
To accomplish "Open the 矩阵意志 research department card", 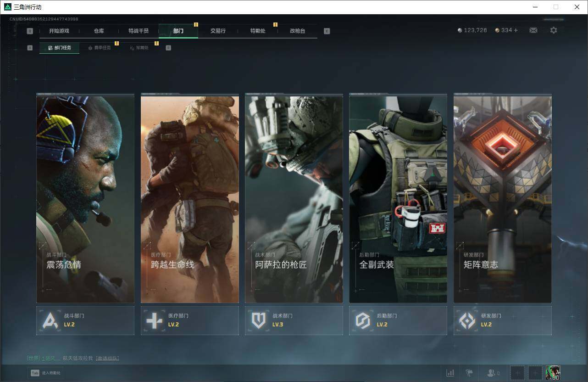I will [x=503, y=198].
